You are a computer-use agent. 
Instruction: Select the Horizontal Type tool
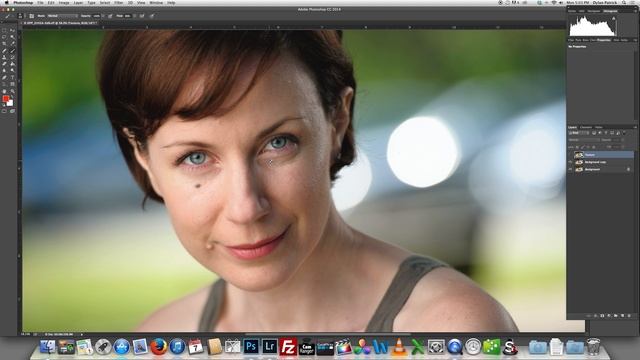point(12,77)
